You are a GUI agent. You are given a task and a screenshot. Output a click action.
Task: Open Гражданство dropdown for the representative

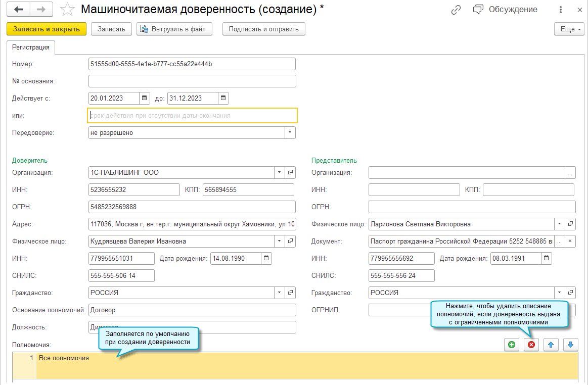(x=560, y=293)
